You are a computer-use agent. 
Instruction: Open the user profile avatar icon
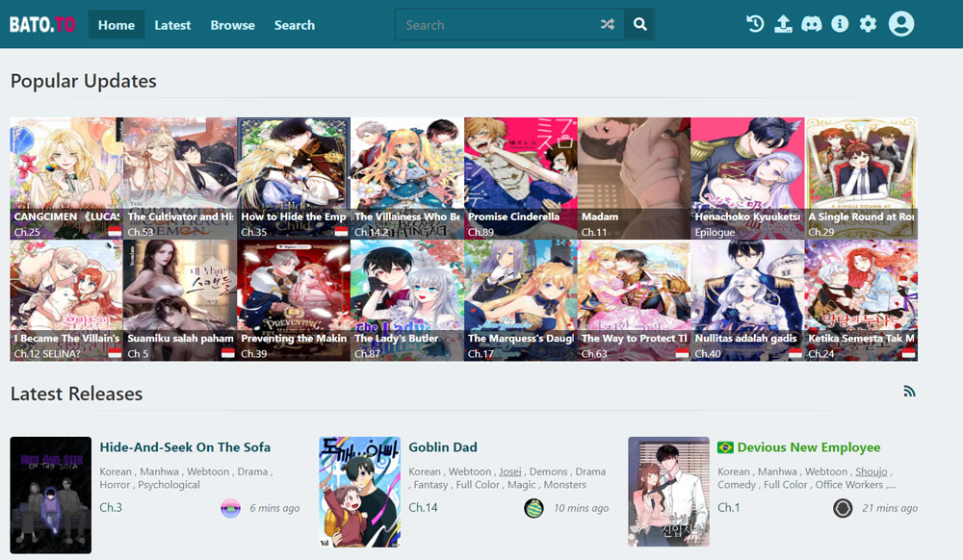901,24
